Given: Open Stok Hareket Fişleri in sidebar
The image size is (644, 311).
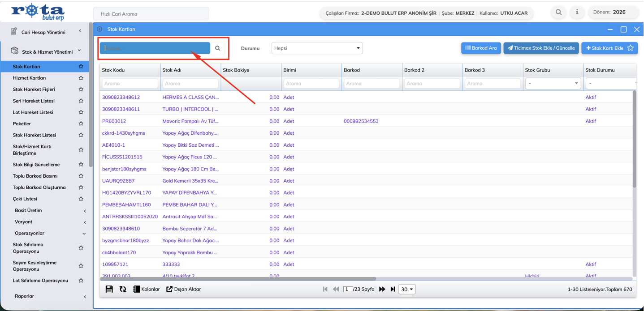Looking at the screenshot, I should (x=34, y=89).
